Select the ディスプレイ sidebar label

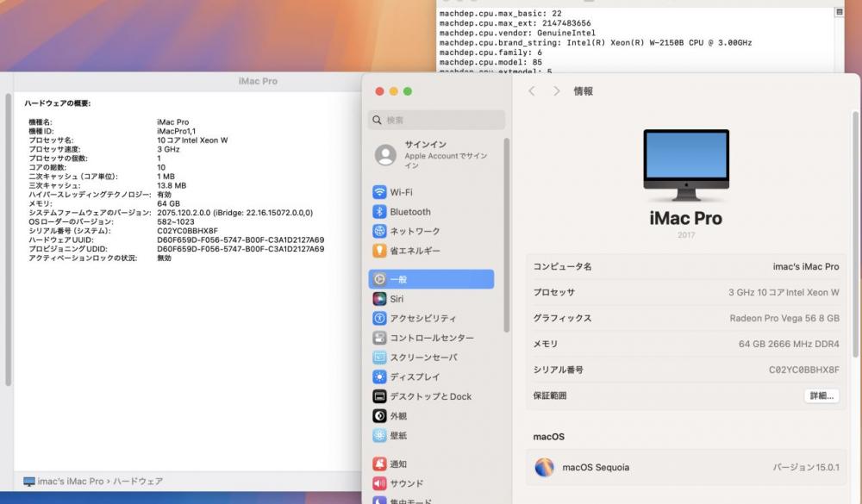[x=415, y=377]
